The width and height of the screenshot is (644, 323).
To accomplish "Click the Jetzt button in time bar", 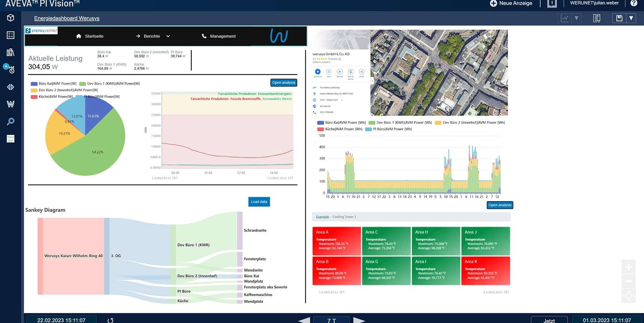I will tap(549, 320).
